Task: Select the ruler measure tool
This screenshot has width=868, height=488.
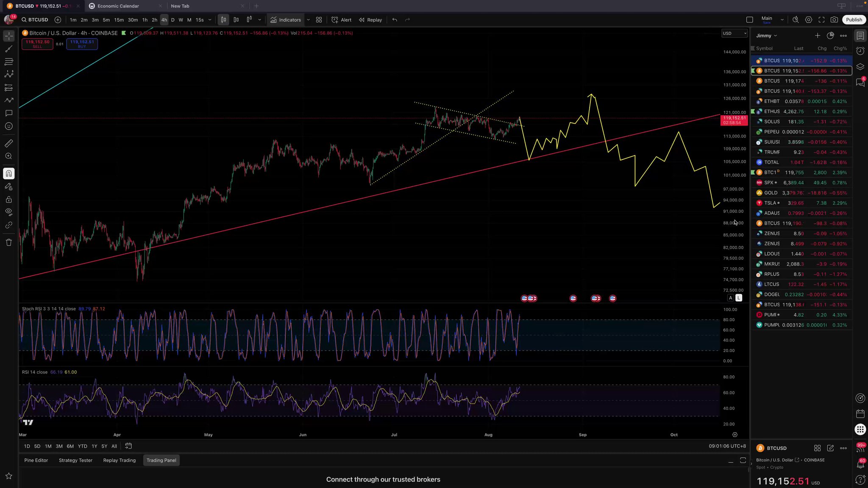Action: tap(8, 143)
